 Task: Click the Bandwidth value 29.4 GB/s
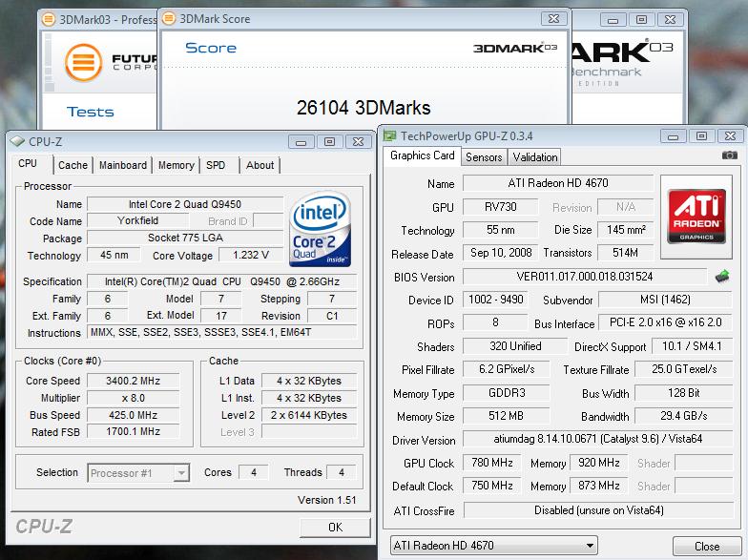683,416
